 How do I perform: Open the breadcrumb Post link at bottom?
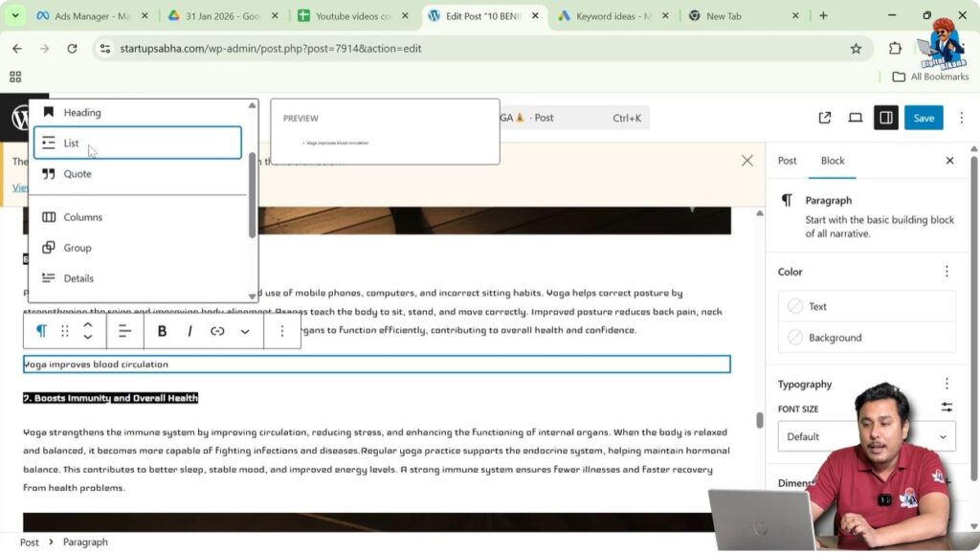[x=30, y=542]
